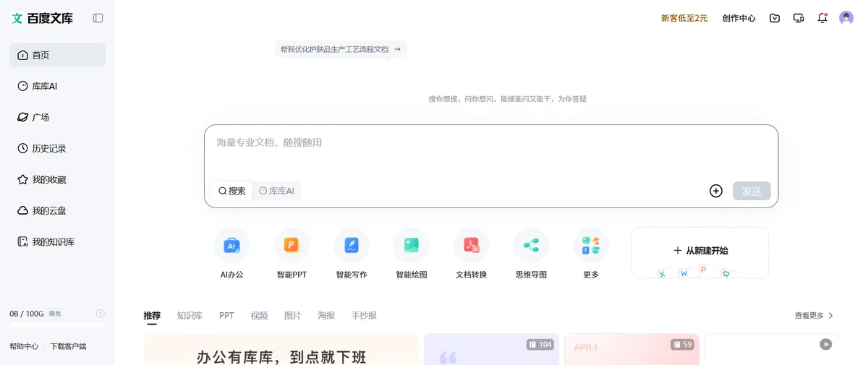Select the 海报 tab

click(x=326, y=316)
